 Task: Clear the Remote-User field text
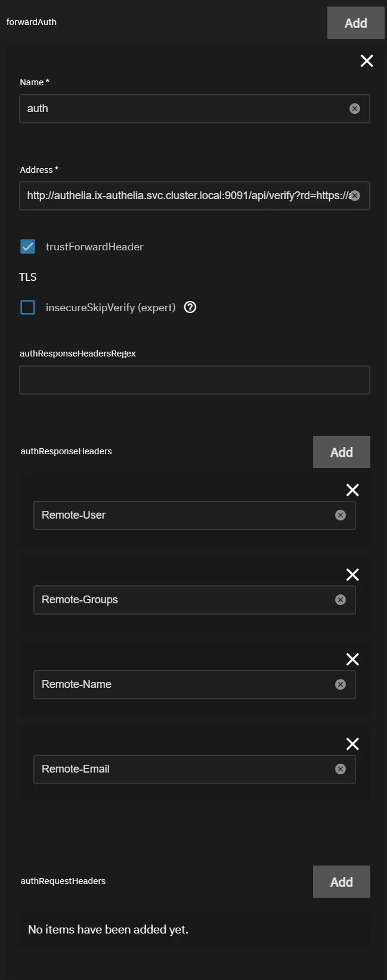[340, 515]
